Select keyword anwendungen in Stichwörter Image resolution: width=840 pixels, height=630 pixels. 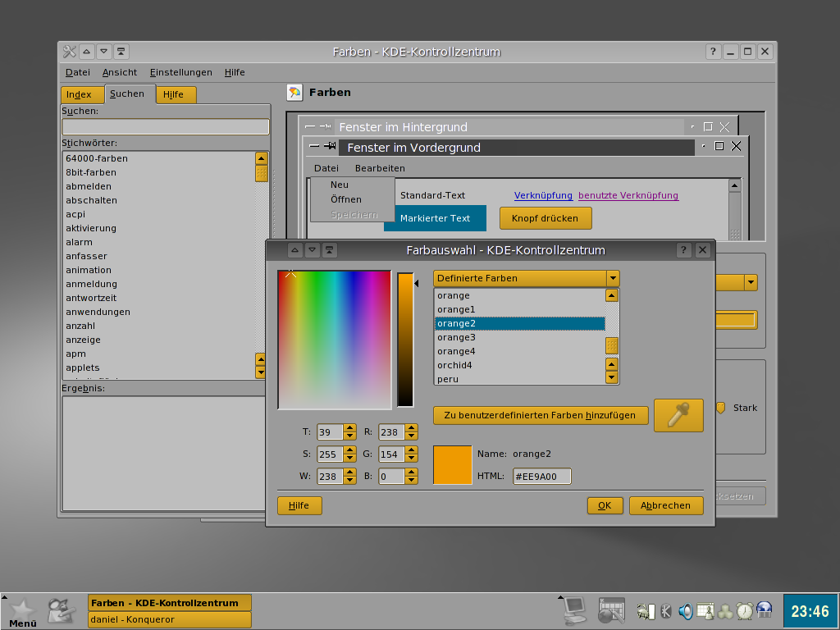pos(160,311)
